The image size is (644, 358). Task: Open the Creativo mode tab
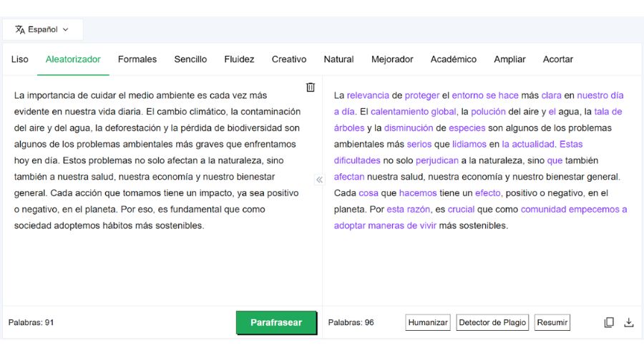click(x=289, y=59)
